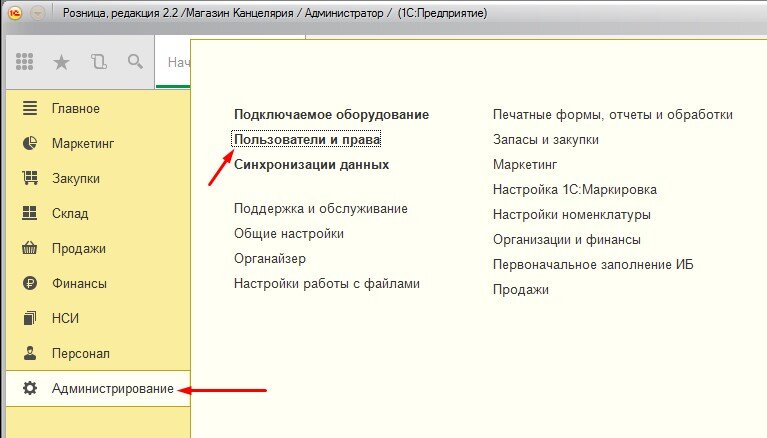Open Запасы и закупки settings
767x438 pixels.
pyautogui.click(x=545, y=139)
